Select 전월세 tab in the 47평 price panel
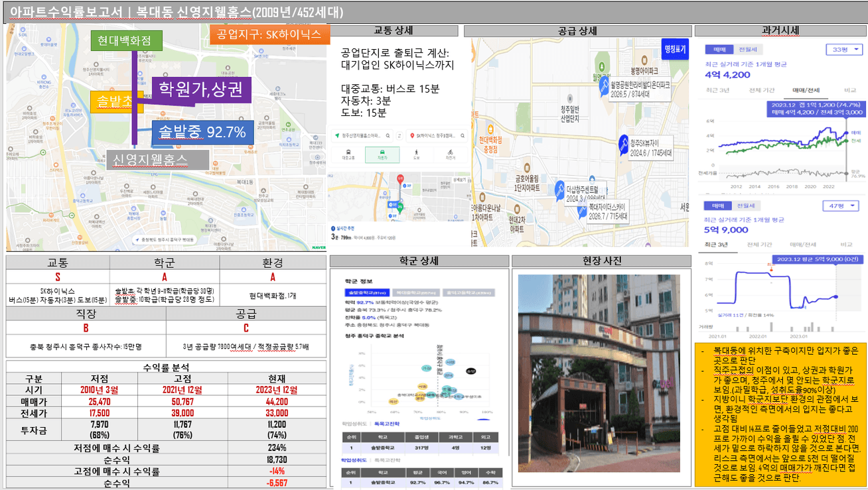868x490 pixels. [x=745, y=206]
